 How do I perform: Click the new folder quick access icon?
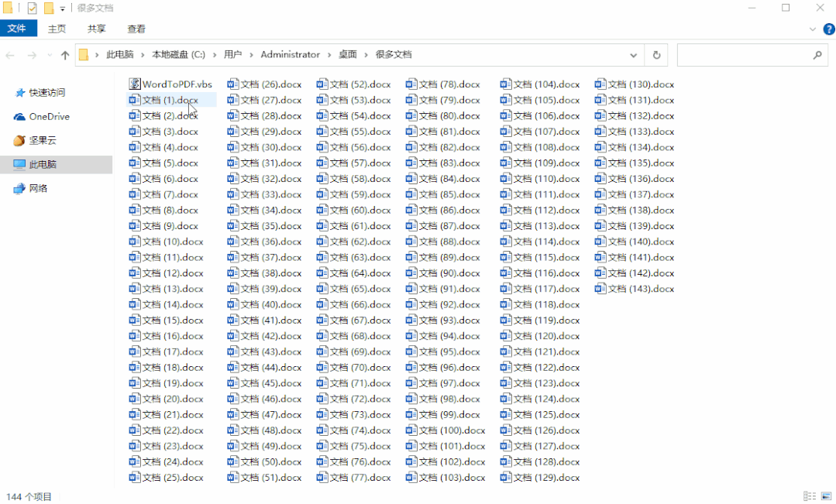pyautogui.click(x=49, y=8)
